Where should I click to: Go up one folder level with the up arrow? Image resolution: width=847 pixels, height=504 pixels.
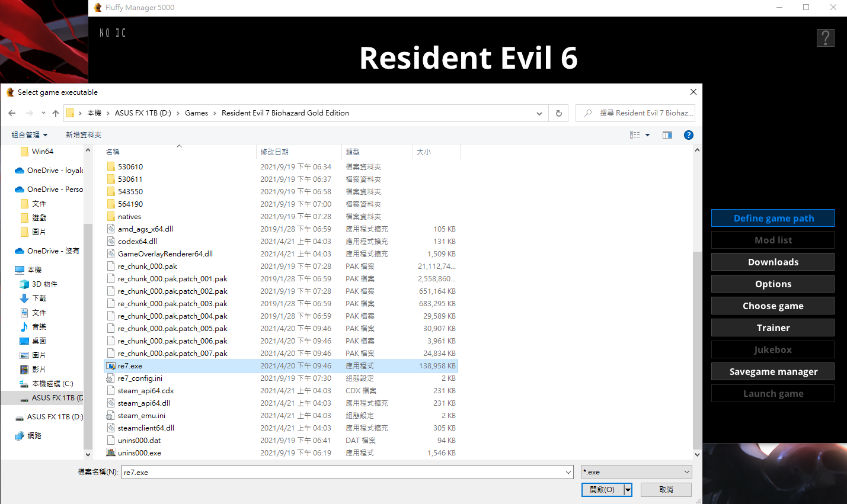[x=56, y=113]
